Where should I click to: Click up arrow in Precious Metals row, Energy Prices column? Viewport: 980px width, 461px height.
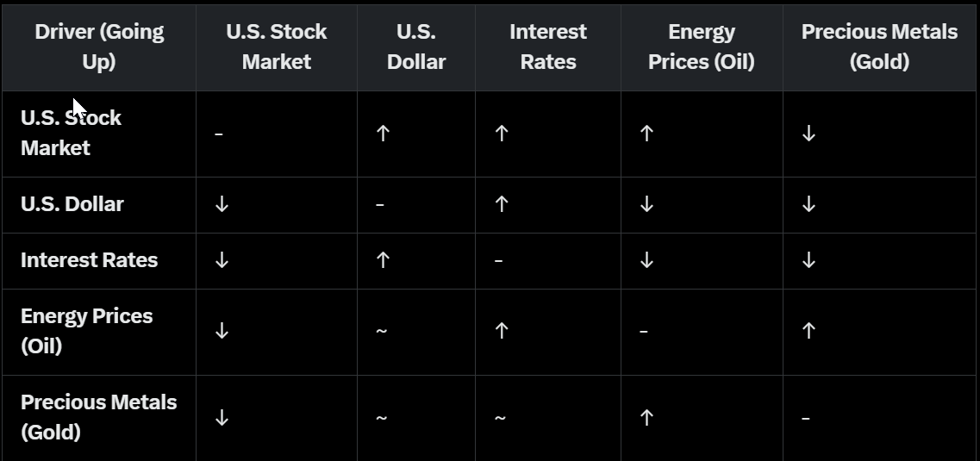tap(647, 417)
